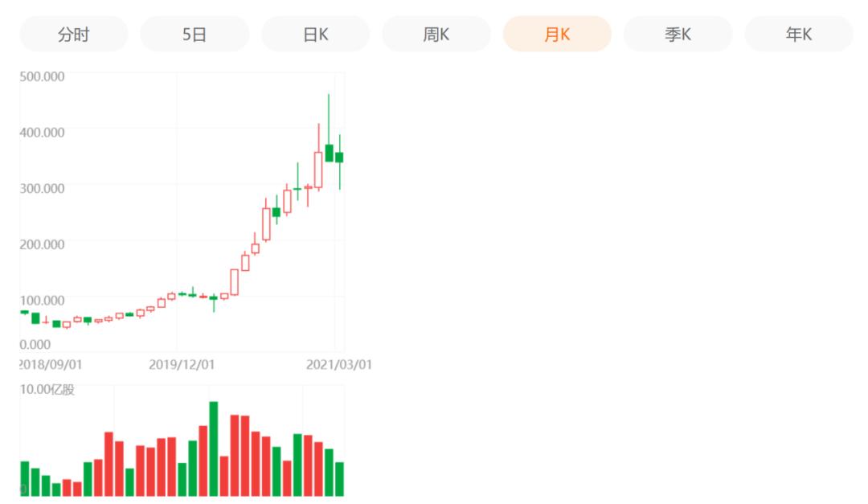Switch to the 分时 chart tab
The height and width of the screenshot is (504, 868).
tap(74, 35)
